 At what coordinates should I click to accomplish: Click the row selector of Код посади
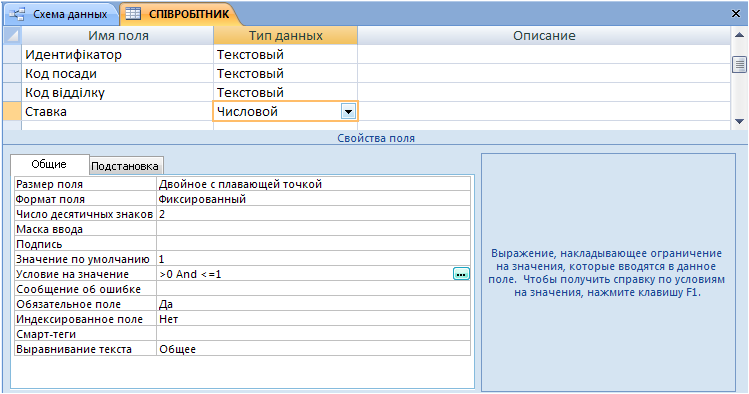click(12, 74)
